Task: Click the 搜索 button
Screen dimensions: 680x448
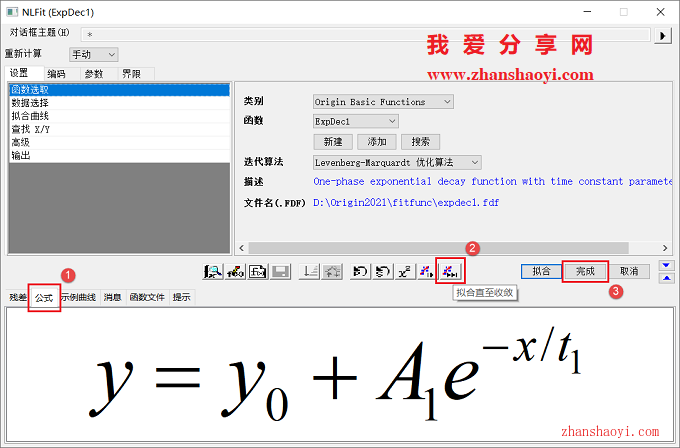Action: point(421,142)
